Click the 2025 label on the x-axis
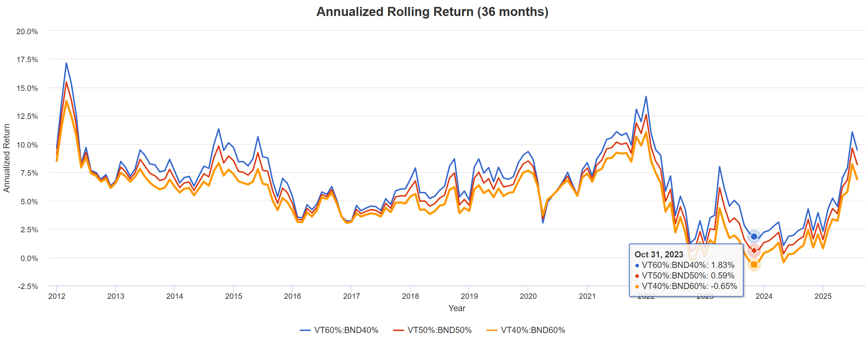 pyautogui.click(x=823, y=296)
